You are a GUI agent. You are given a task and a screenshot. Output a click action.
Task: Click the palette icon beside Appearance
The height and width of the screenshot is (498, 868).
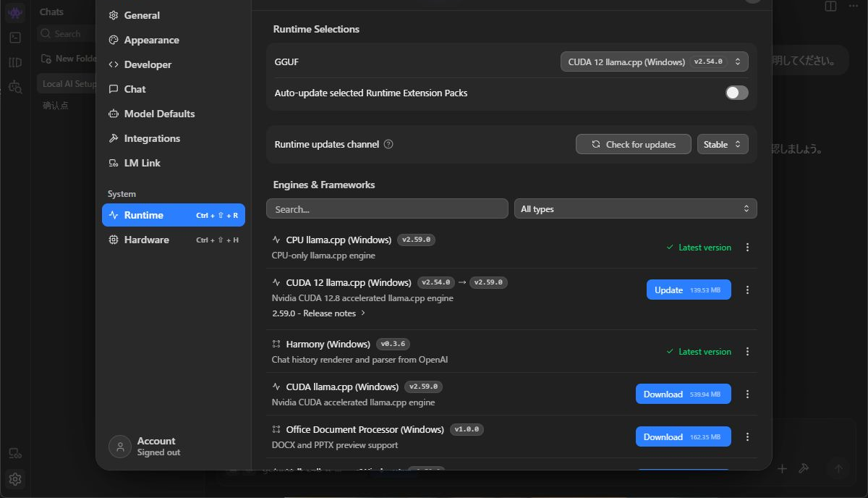(114, 40)
